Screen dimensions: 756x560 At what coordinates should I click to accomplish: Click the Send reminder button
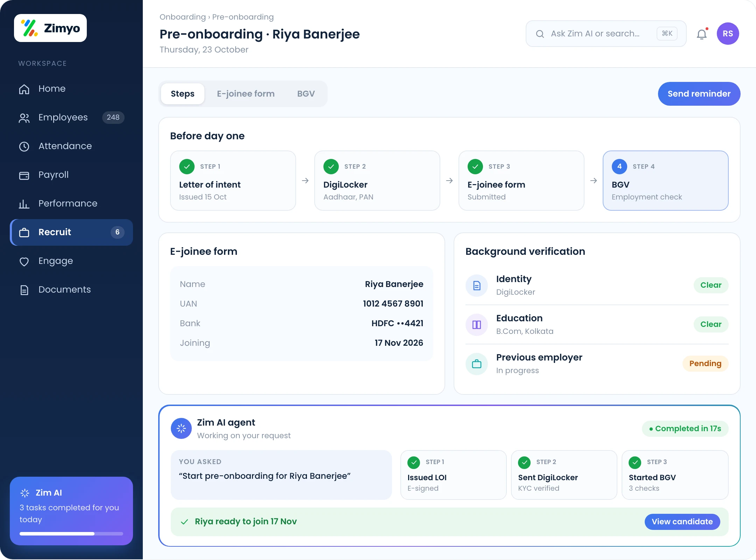pyautogui.click(x=699, y=94)
